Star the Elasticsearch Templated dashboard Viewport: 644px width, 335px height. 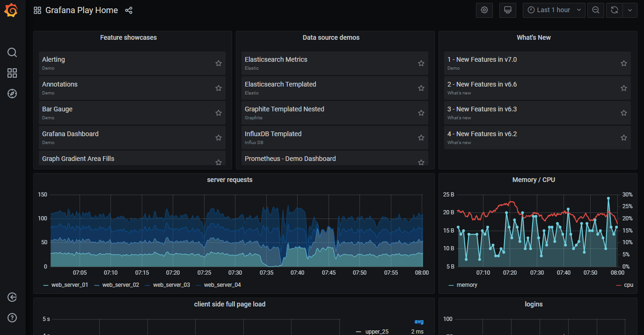click(421, 88)
